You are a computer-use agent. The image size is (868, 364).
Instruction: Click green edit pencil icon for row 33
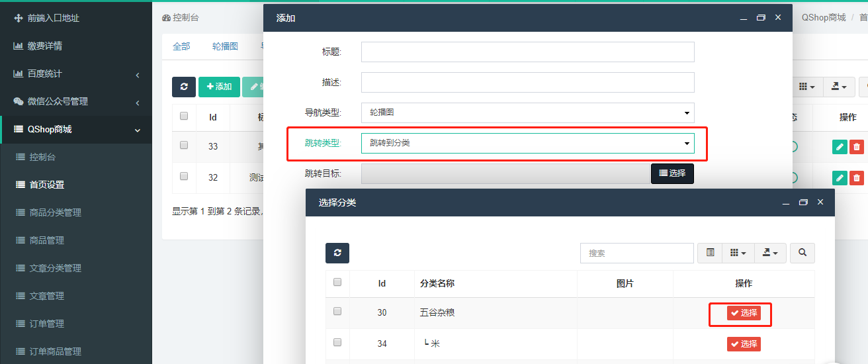coord(840,147)
